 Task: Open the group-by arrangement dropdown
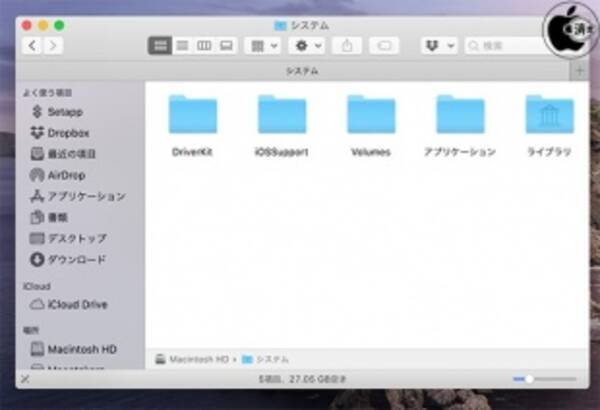click(261, 46)
